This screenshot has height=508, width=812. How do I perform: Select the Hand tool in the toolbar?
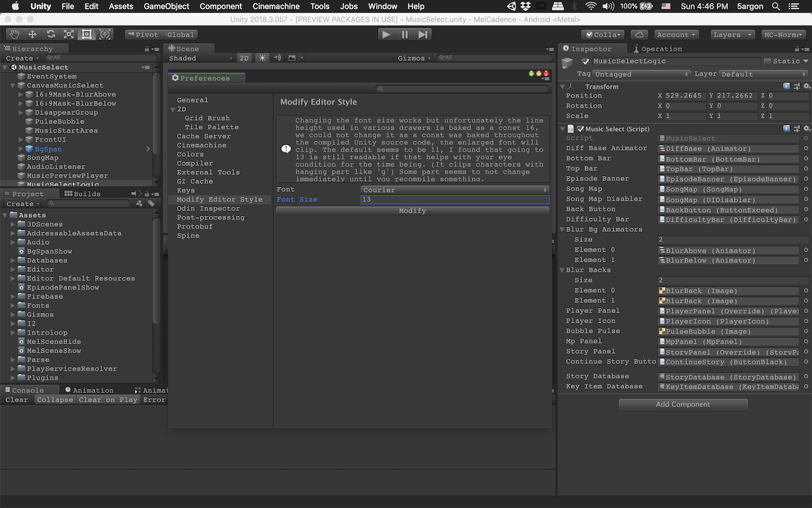(x=15, y=34)
